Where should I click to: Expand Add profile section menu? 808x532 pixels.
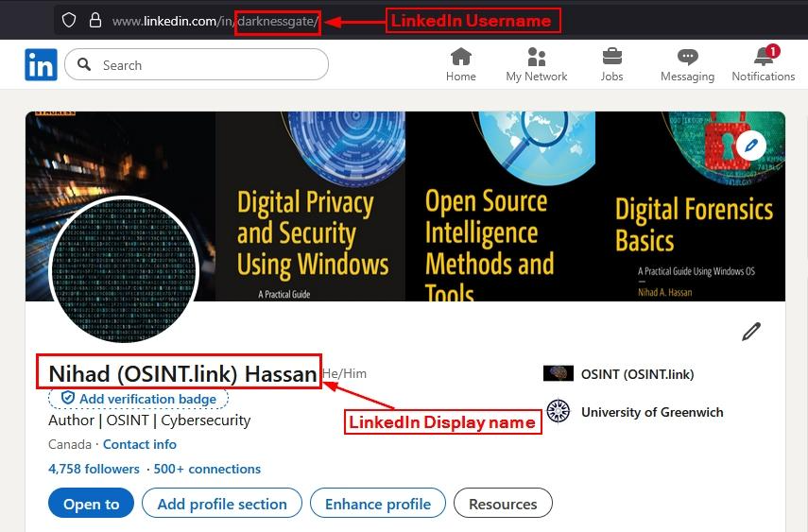[222, 504]
